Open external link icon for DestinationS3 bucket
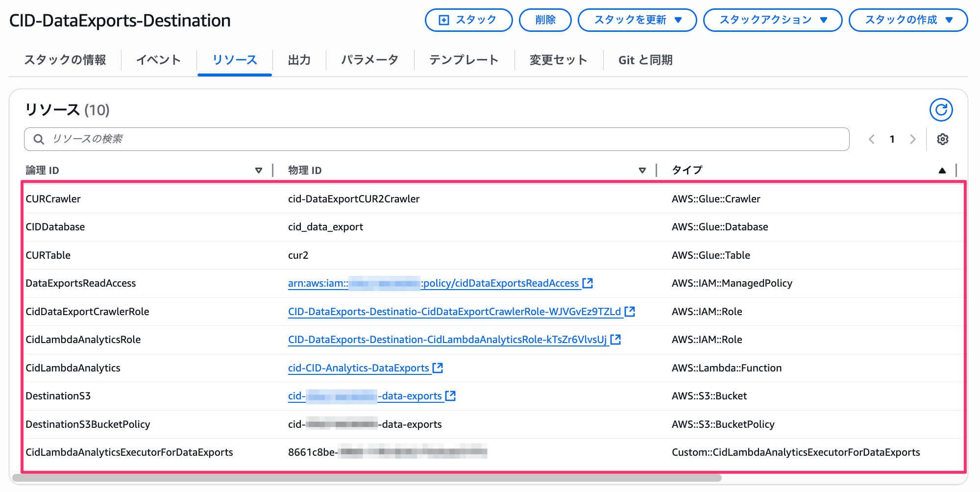Screen dimensions: 980x492 (450, 395)
